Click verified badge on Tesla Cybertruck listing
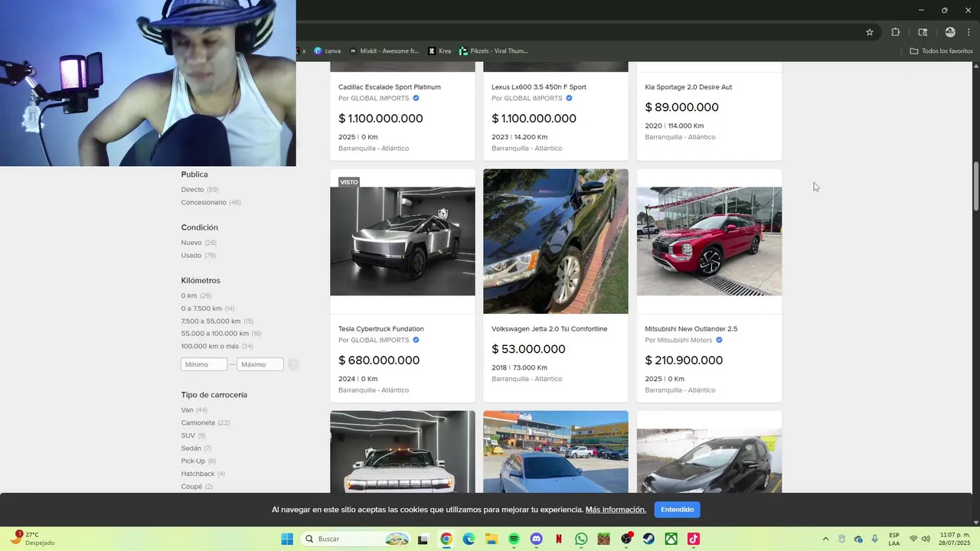This screenshot has height=551, width=980. click(416, 340)
